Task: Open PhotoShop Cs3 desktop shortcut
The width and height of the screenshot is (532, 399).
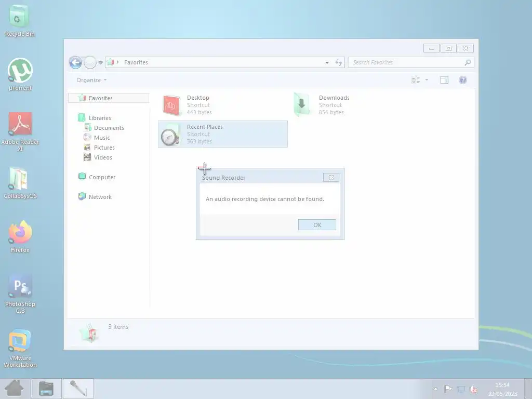Action: tap(20, 294)
